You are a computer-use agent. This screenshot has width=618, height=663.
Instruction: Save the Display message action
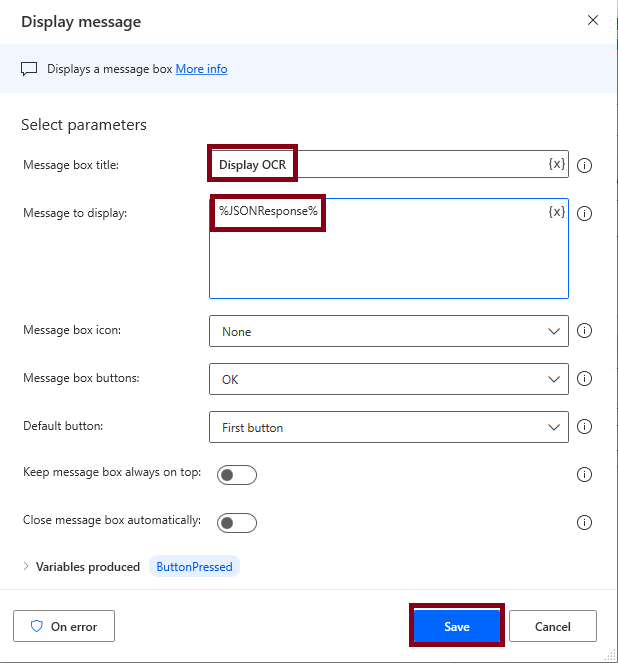456,627
